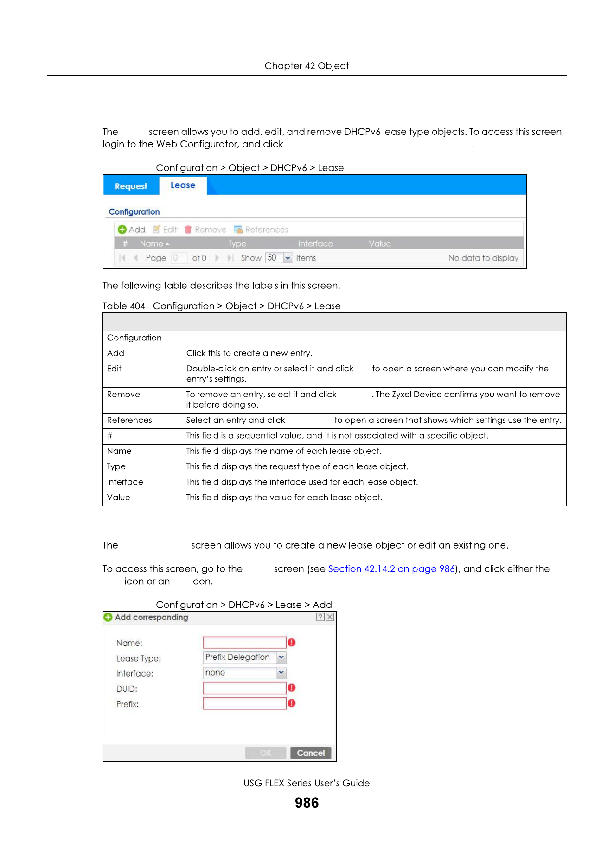The image size is (614, 868).
Task: Click the DUID input field
Action: (x=244, y=688)
